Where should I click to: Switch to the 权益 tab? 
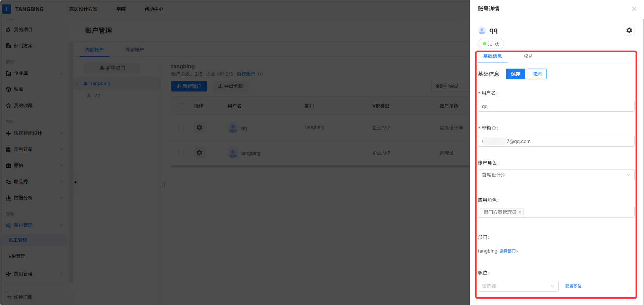528,56
